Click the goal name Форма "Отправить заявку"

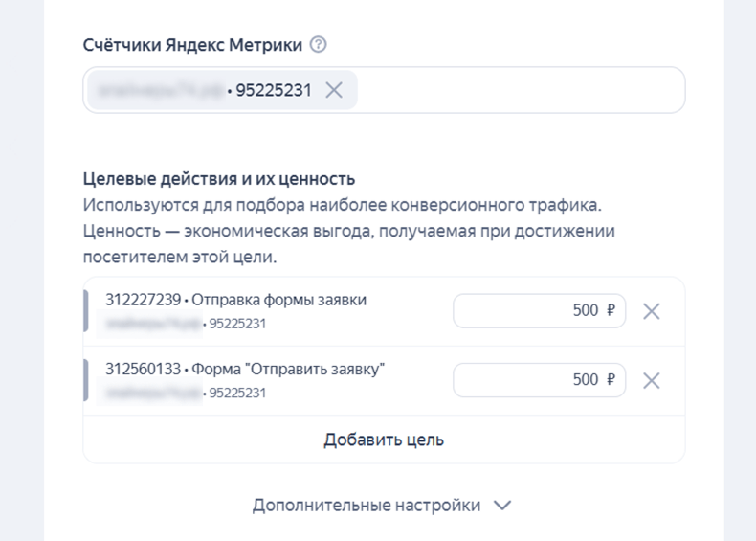pos(288,369)
